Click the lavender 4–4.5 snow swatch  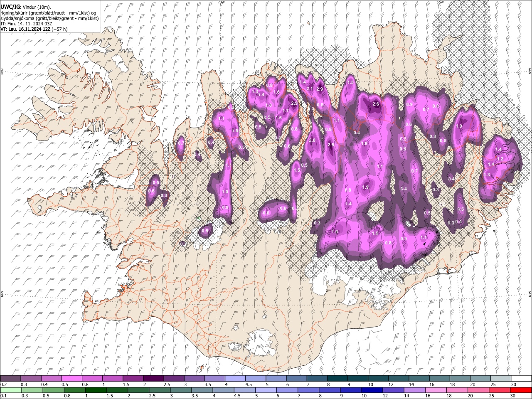235,379
